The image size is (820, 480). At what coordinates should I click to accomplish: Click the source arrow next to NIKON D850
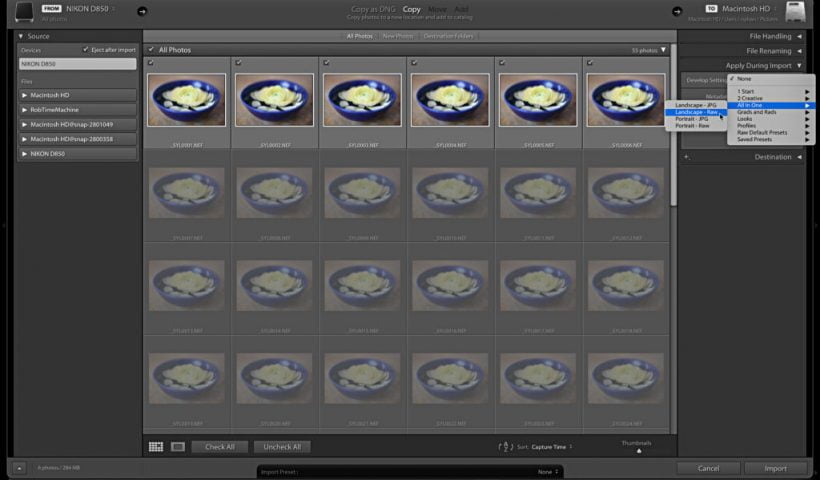point(141,12)
